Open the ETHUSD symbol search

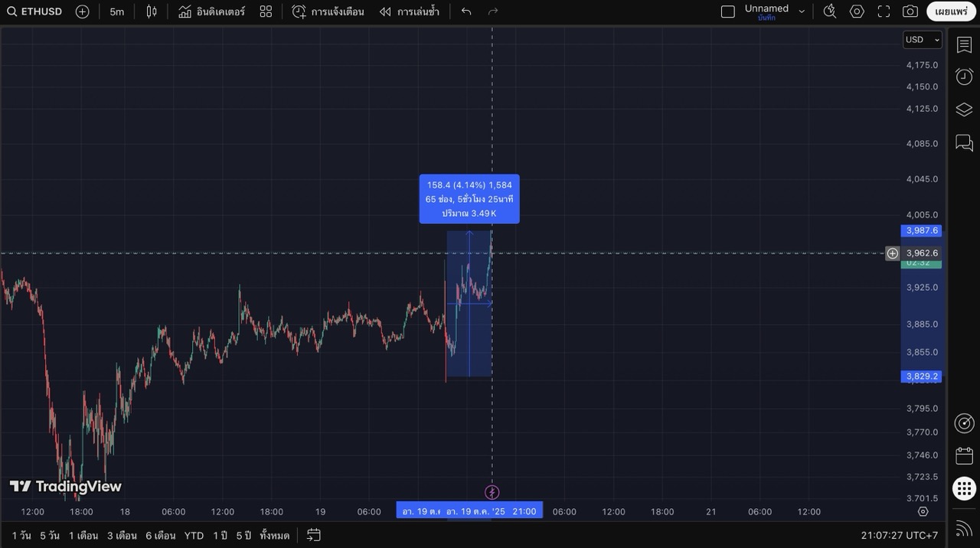click(35, 11)
